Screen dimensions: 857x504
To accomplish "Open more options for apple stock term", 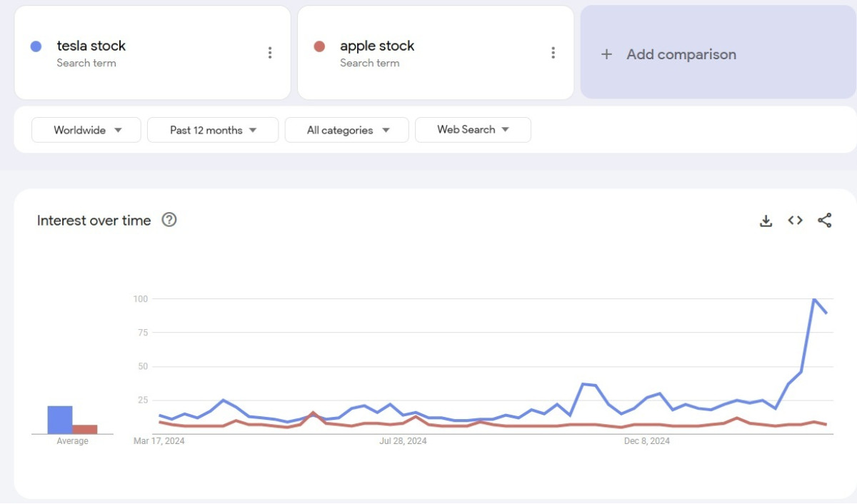I will point(553,53).
